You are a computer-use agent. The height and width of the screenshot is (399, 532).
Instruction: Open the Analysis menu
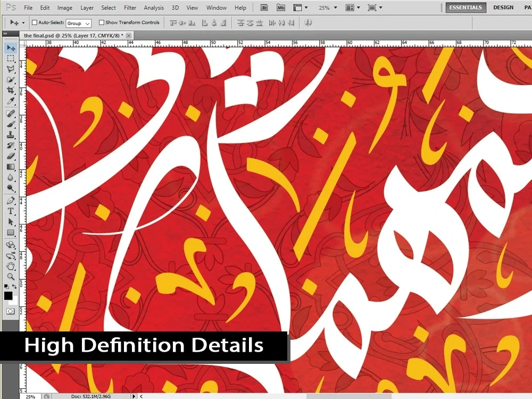[x=154, y=7]
